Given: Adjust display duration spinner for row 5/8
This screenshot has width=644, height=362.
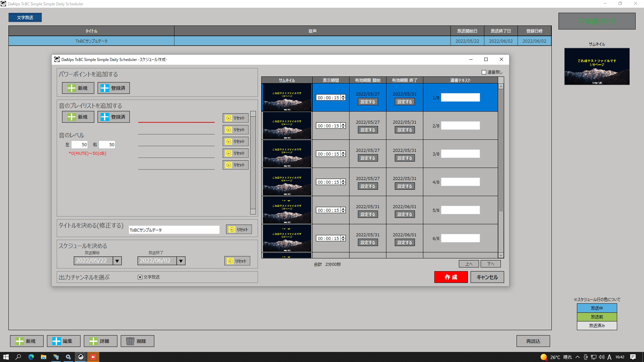Looking at the screenshot, I should 343,210.
